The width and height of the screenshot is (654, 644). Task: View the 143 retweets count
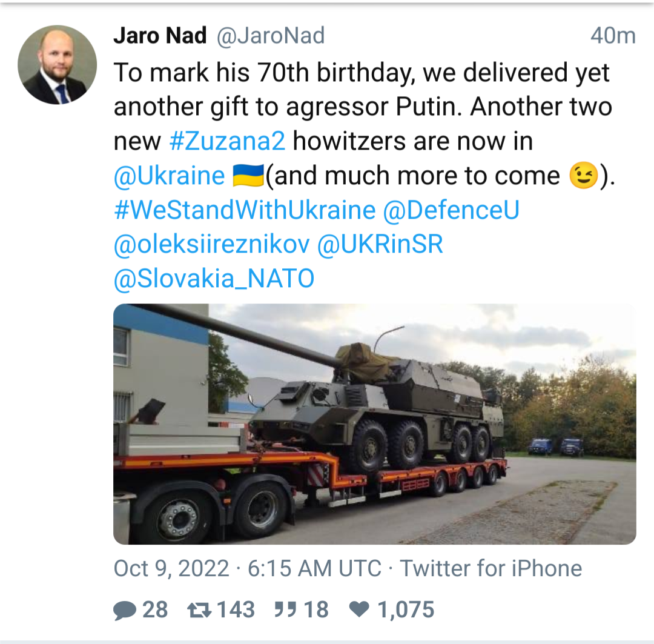(x=236, y=609)
